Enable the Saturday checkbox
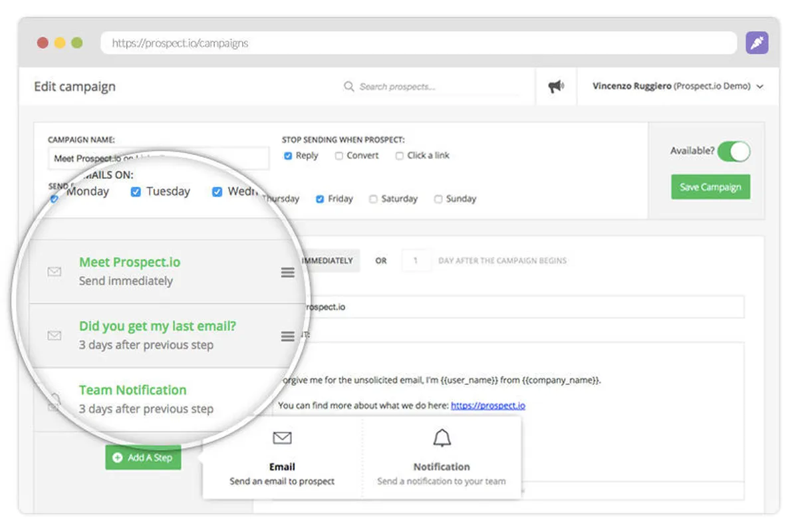 [373, 199]
